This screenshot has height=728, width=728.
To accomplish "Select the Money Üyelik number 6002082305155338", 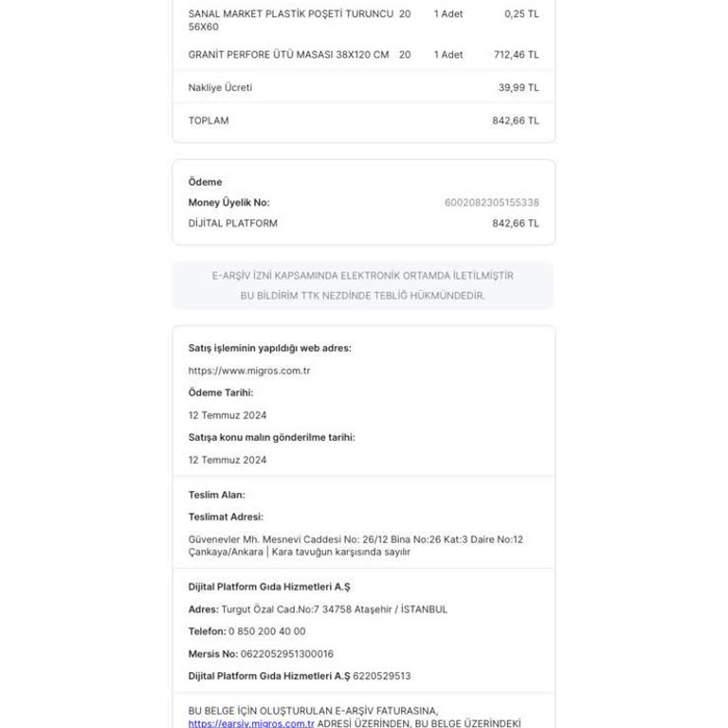I will (491, 203).
